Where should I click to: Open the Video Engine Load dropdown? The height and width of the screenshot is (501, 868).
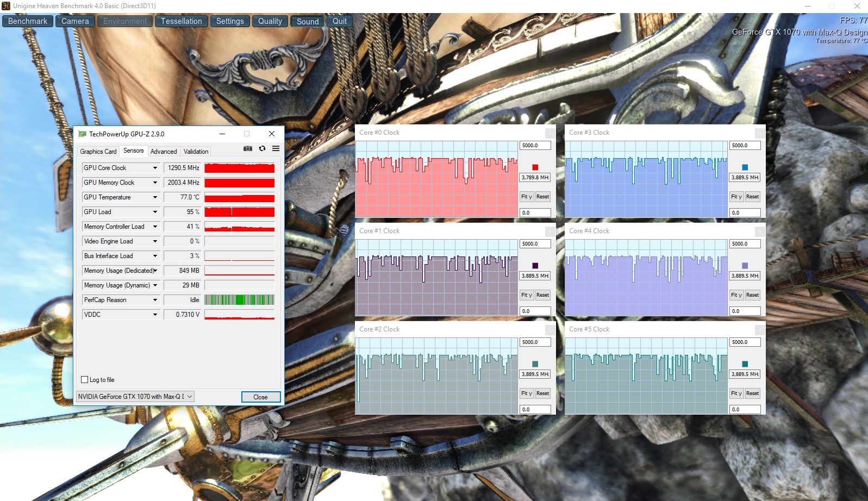(155, 241)
